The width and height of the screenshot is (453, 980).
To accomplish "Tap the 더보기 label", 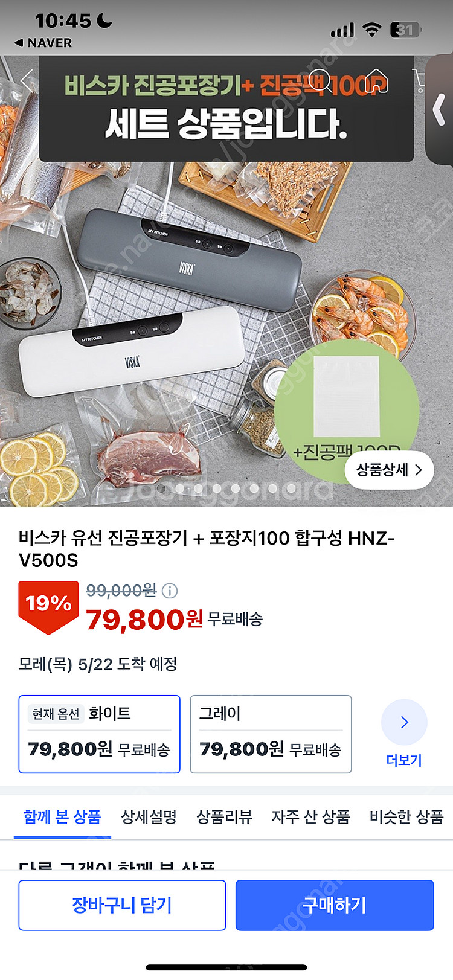I will click(x=404, y=760).
